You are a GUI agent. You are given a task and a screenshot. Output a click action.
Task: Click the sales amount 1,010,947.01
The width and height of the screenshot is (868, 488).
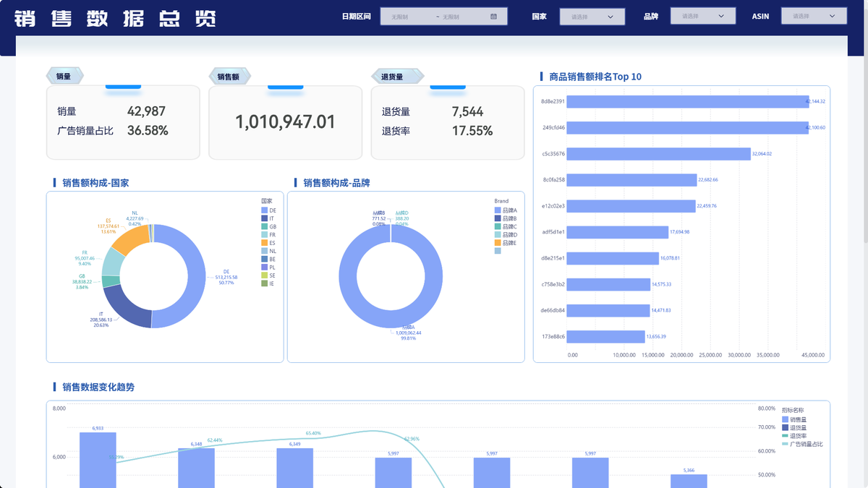tap(286, 122)
